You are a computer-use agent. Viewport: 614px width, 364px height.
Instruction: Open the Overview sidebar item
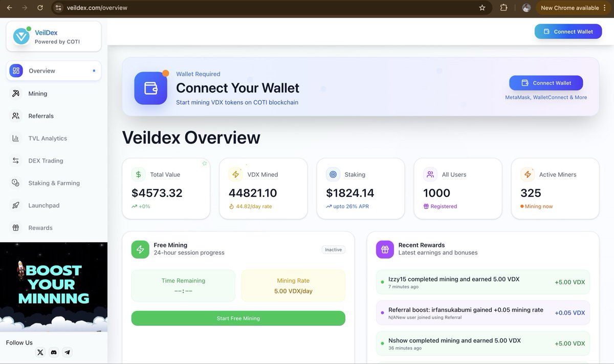(x=54, y=71)
